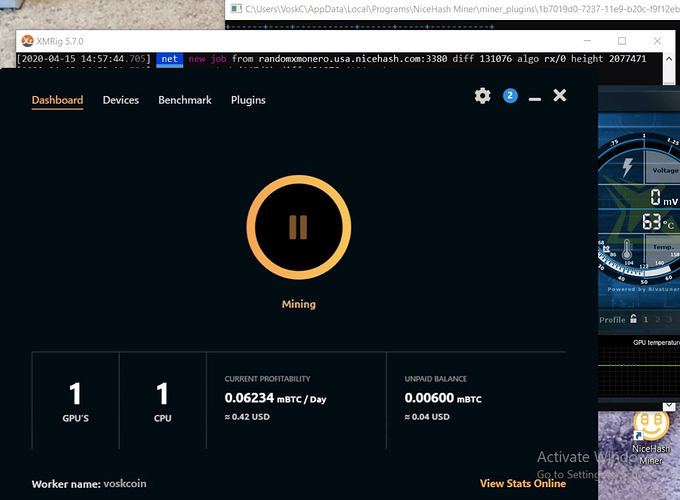This screenshot has height=500, width=680.
Task: Click the Afterburner lightning voltage icon
Action: 628,167
